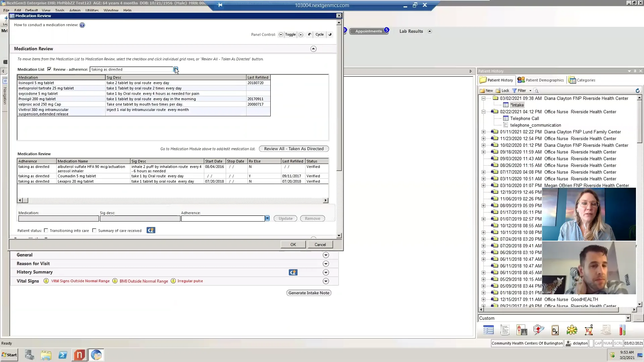
Task: Uncheck the Review - adherence checkbox
Action: tap(49, 69)
